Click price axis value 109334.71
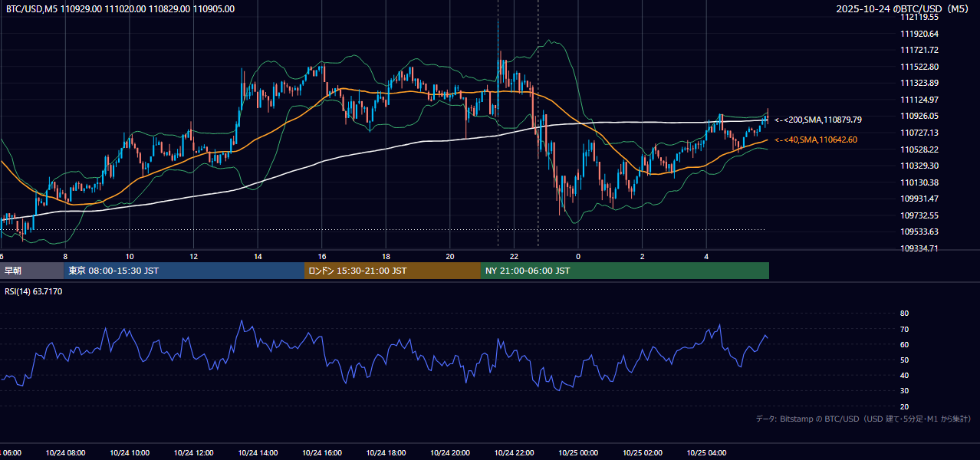Viewport: 980px width, 460px height. (x=919, y=248)
